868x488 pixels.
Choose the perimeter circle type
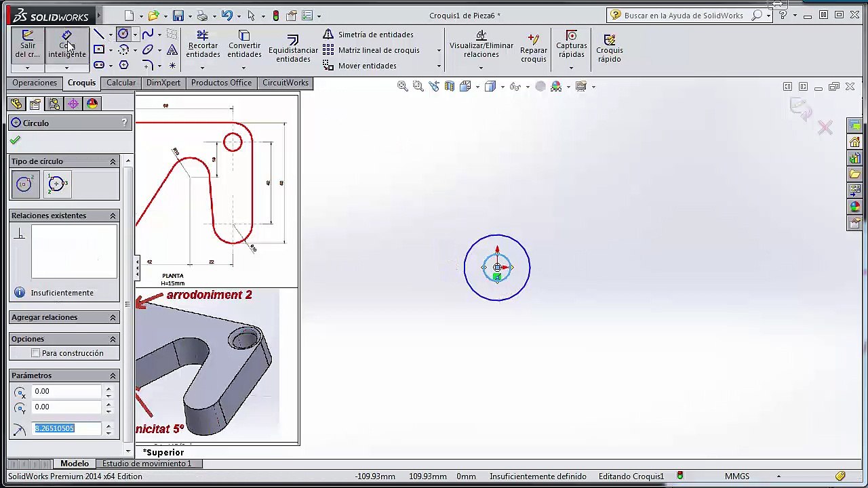point(57,184)
